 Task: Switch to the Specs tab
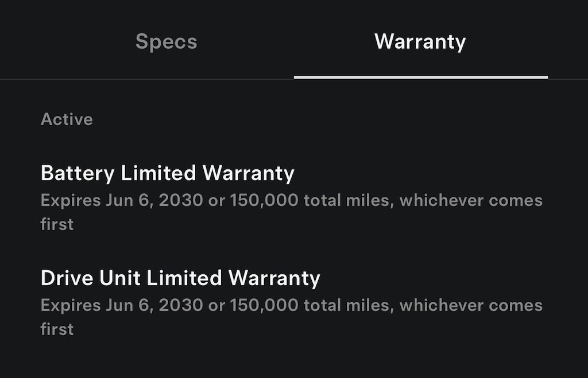166,42
